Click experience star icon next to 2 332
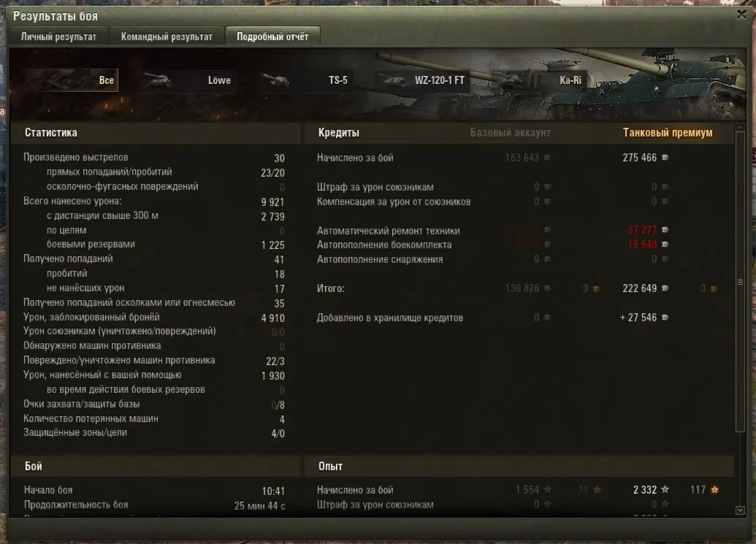Viewport: 756px width, 544px height. tap(665, 489)
